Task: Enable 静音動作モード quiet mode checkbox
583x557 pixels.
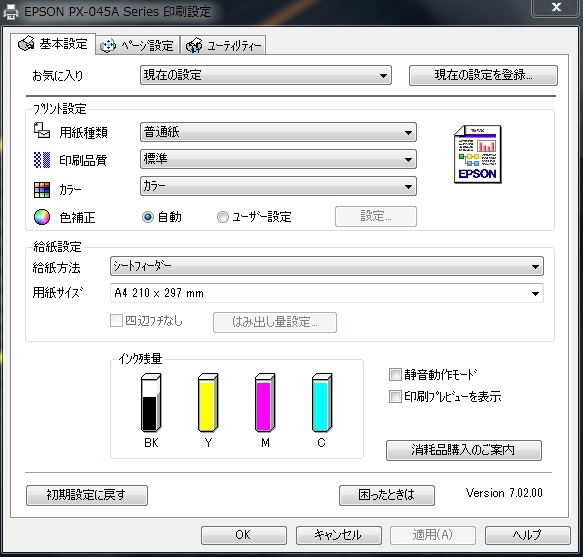Action: pos(395,374)
